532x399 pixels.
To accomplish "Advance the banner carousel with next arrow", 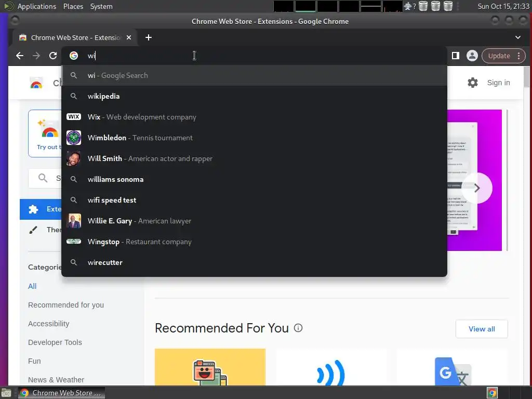I will point(477,188).
